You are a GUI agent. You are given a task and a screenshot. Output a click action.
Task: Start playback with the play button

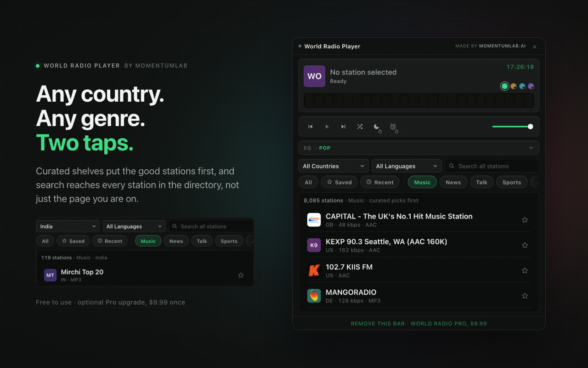pos(327,126)
